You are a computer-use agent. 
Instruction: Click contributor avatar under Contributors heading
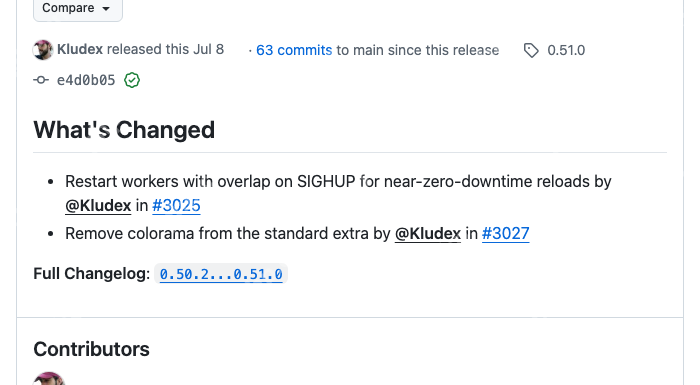49,379
